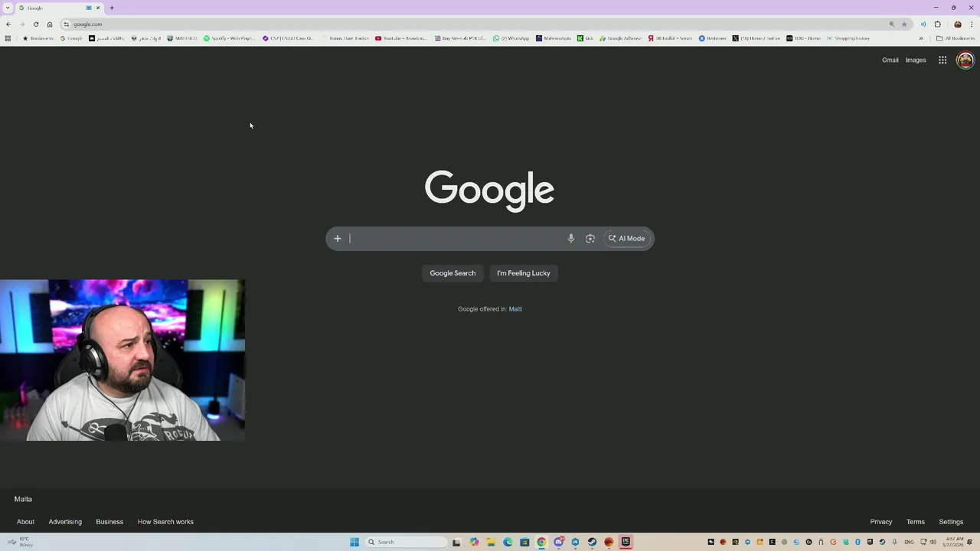Bookmark this page with the star icon
The image size is (980, 551).
[904, 24]
